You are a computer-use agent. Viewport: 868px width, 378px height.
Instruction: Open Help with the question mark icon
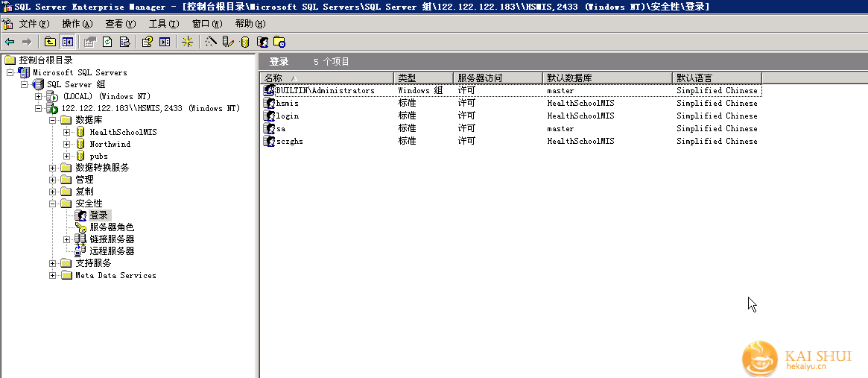pyautogui.click(x=147, y=42)
